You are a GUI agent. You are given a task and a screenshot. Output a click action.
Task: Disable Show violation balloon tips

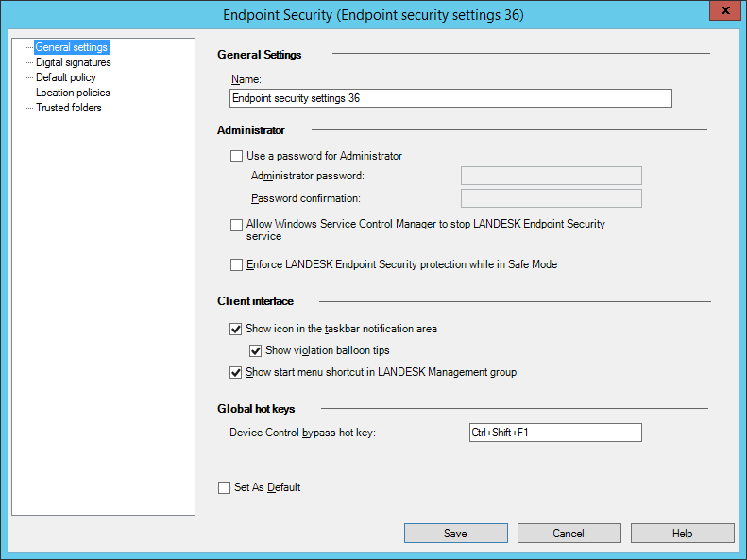tap(255, 350)
